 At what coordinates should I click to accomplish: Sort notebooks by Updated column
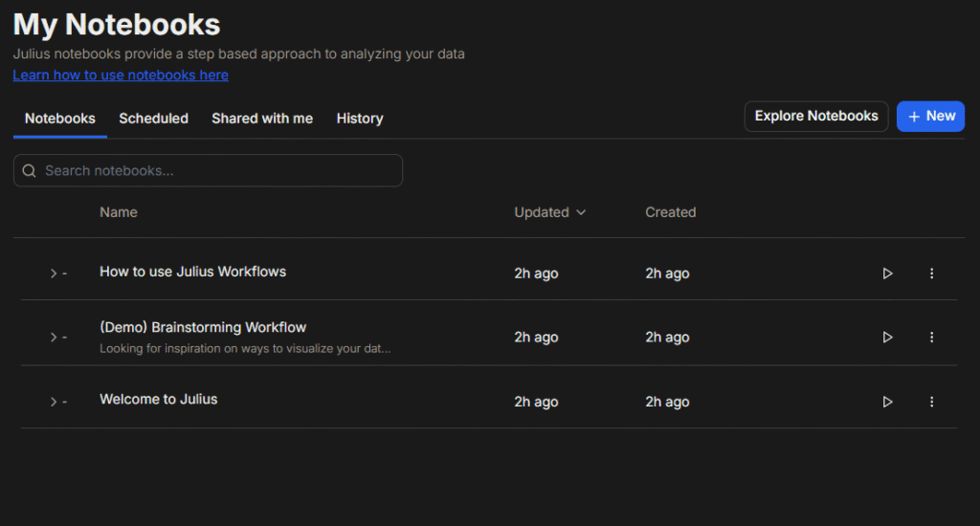pos(550,212)
